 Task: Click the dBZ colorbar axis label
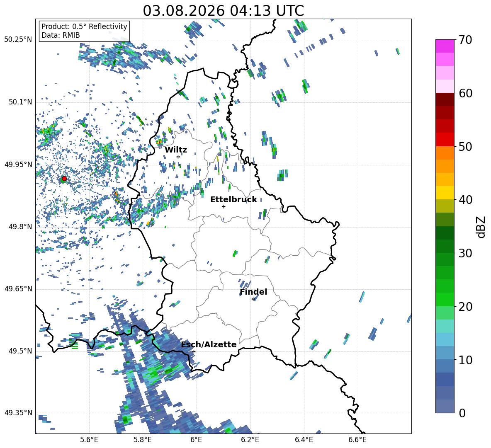(x=481, y=227)
